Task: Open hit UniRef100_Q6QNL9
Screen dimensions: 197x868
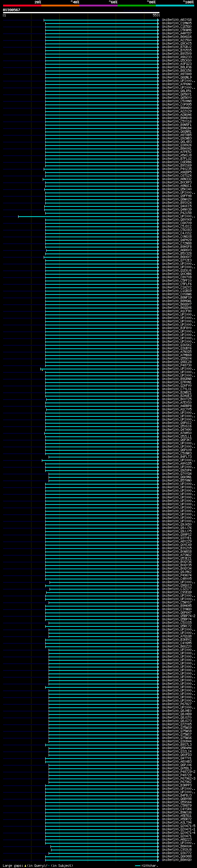Action: coord(177,78)
